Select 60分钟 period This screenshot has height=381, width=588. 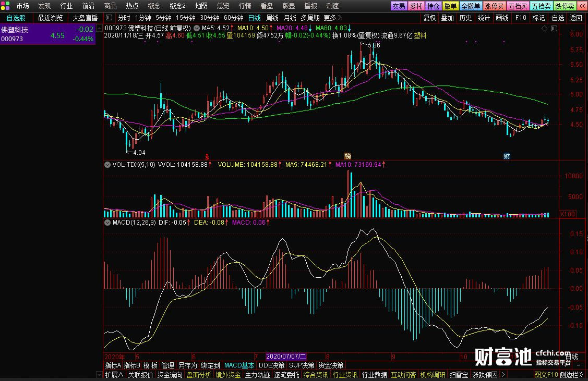234,18
